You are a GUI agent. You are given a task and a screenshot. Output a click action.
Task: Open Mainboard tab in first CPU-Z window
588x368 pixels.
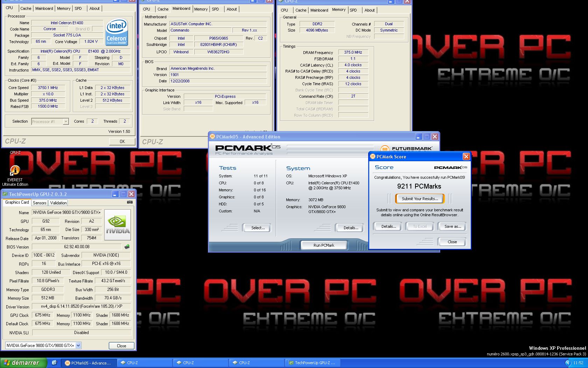point(44,8)
